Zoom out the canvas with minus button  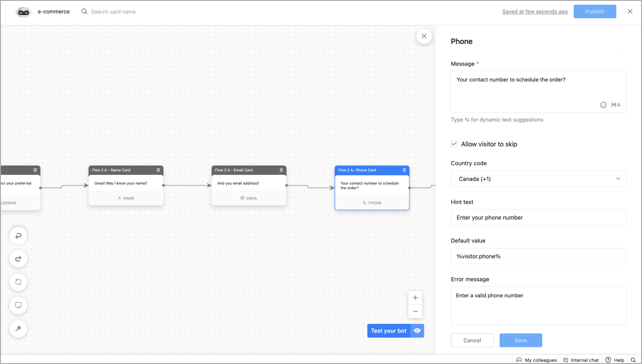(x=415, y=311)
